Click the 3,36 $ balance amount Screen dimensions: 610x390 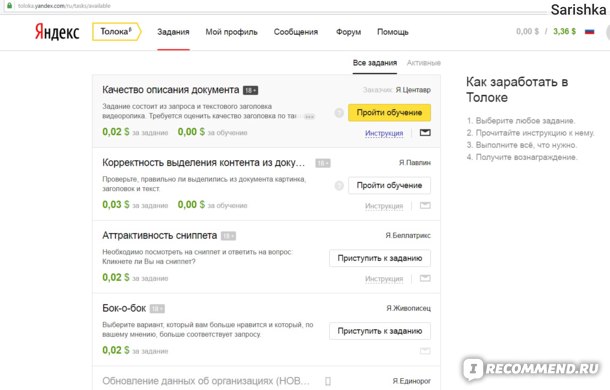(564, 31)
